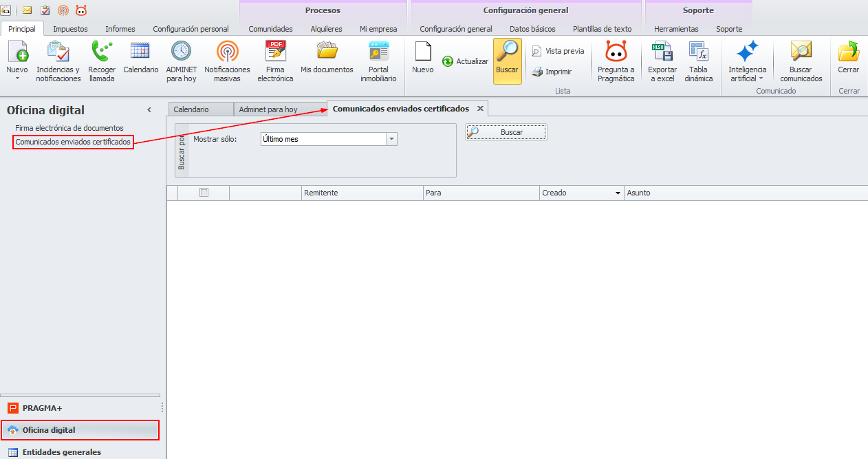This screenshot has height=459, width=868.
Task: Select Oficina digital navigation section
Action: tap(80, 430)
